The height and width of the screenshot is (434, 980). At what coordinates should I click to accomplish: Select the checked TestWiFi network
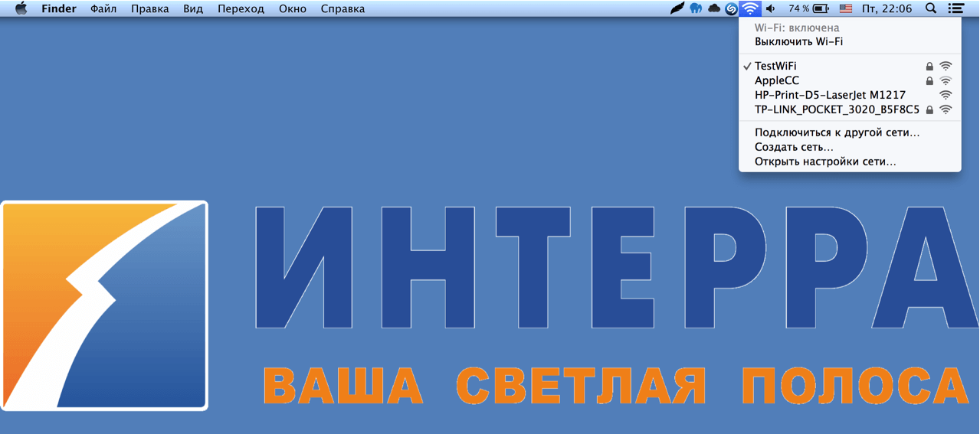click(775, 67)
